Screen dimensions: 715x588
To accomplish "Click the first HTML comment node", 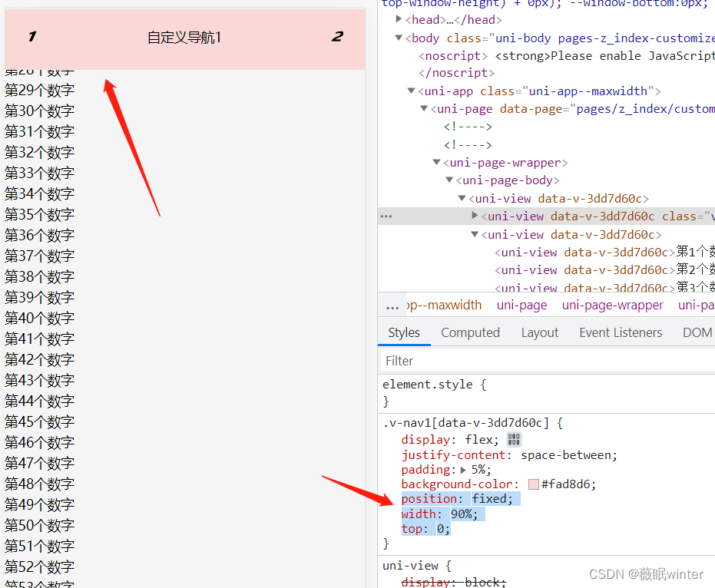I will [468, 127].
